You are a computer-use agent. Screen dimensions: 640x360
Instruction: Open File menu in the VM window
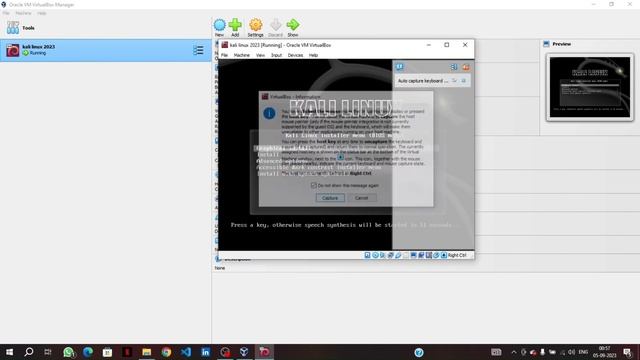click(x=224, y=55)
